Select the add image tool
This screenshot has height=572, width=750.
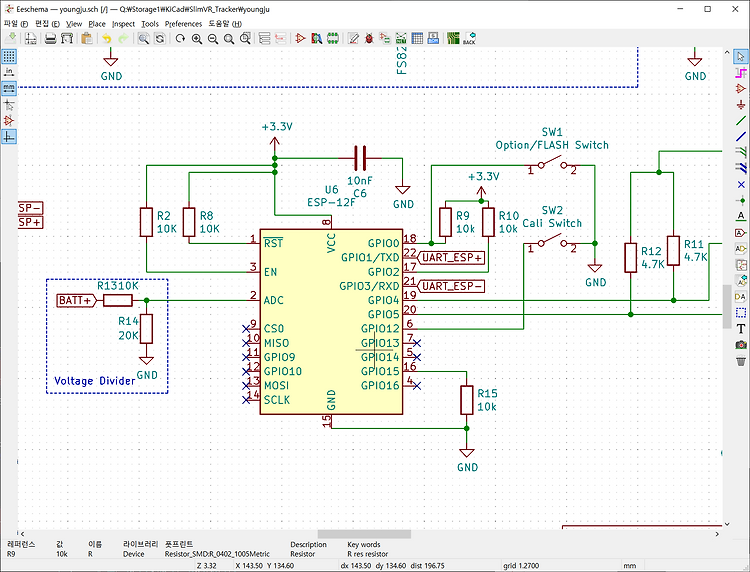740,345
